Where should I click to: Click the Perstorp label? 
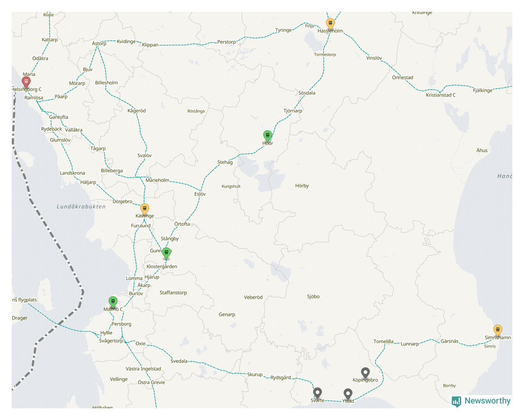227,42
